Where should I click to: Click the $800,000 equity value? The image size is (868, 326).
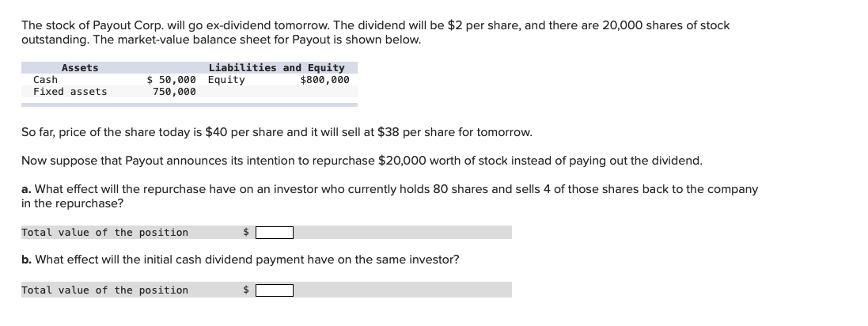[x=325, y=80]
